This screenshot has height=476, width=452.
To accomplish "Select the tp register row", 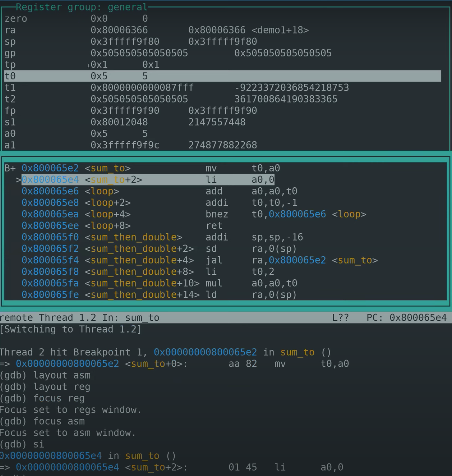I will [x=223, y=65].
